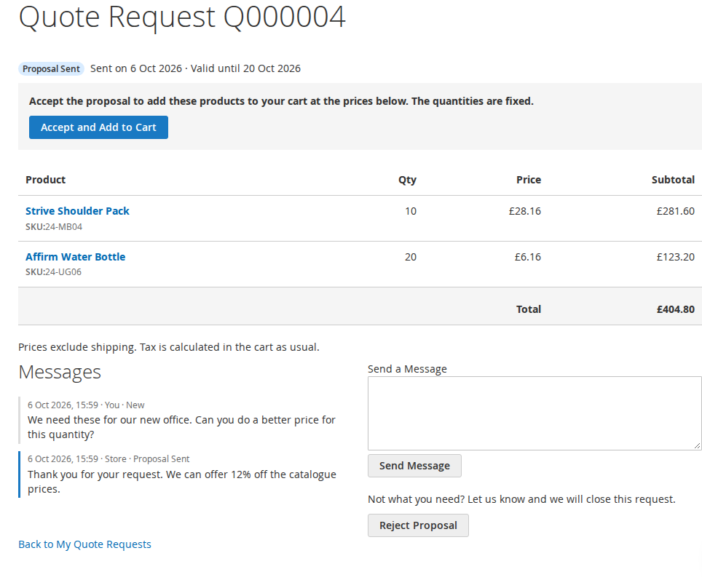Click the Reject Proposal button
The image size is (702, 588).
(x=418, y=525)
